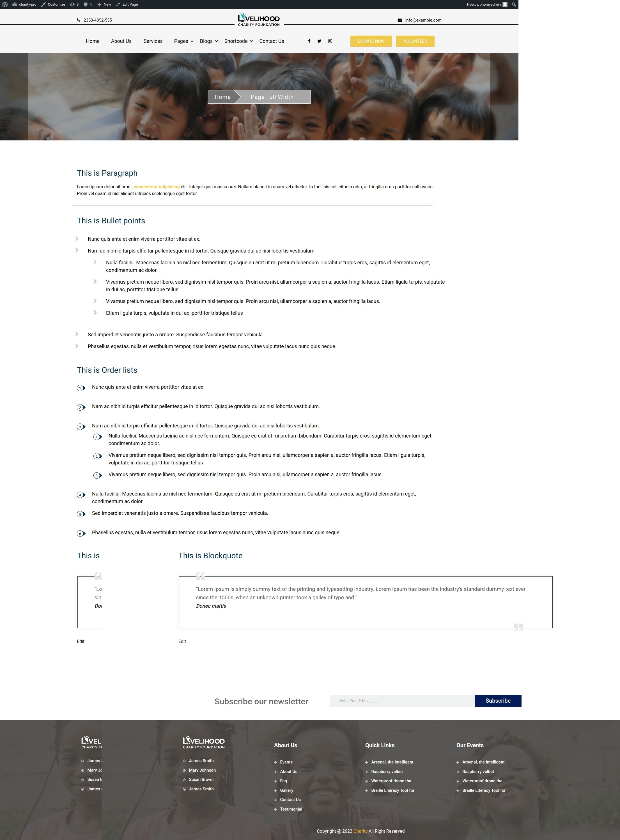This screenshot has width=620, height=840.
Task: Click the Instagram social media icon
Action: (330, 41)
